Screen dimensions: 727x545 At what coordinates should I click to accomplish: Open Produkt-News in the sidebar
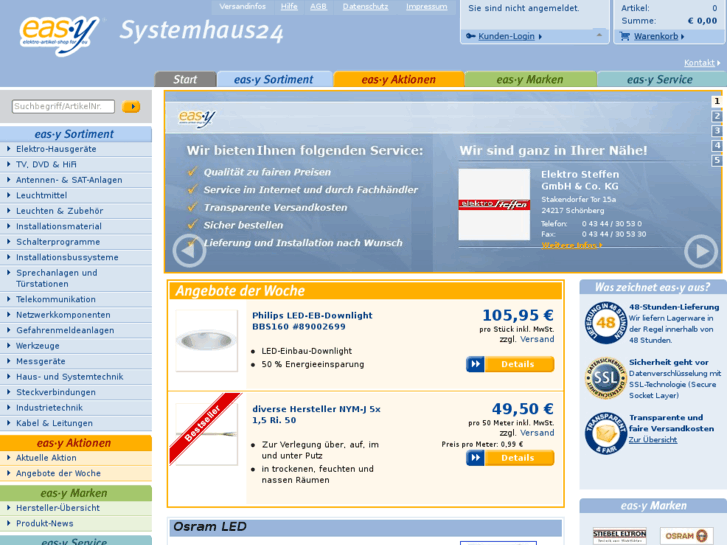point(76,524)
